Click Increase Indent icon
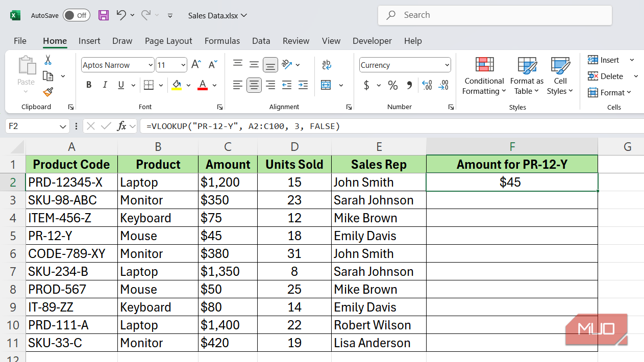 [303, 85]
